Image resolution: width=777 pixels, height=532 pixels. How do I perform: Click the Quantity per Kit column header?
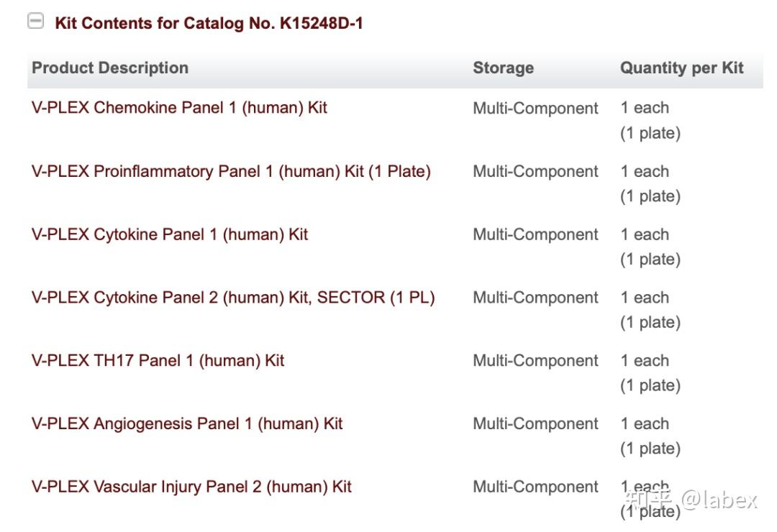(681, 68)
